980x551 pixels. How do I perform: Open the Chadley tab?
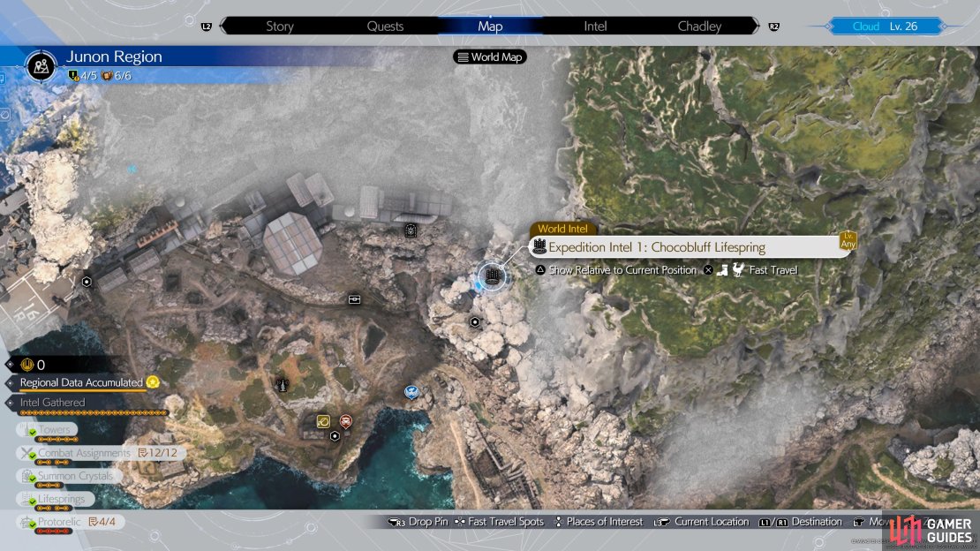(699, 26)
